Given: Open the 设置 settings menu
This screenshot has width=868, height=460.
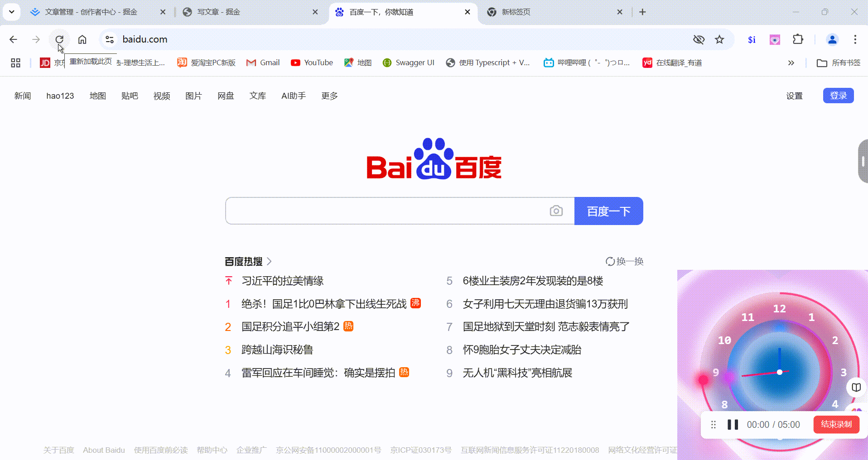Looking at the screenshot, I should (794, 96).
